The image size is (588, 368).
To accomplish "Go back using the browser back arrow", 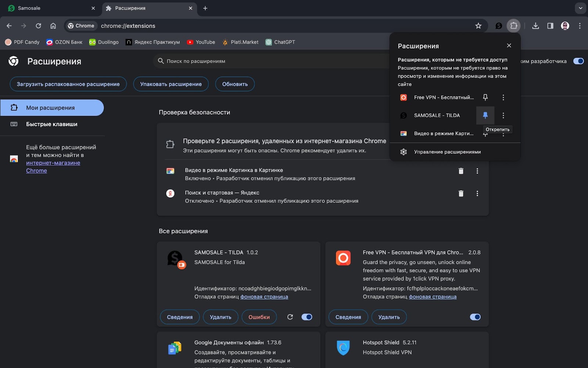I will click(9, 26).
